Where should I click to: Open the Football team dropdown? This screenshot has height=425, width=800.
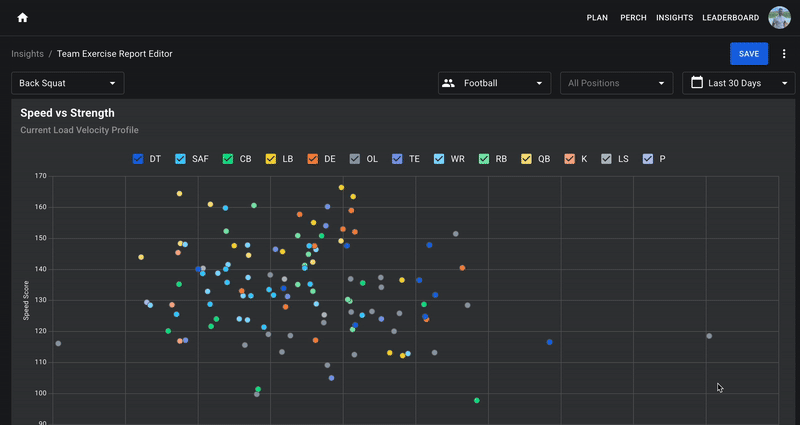(x=494, y=83)
